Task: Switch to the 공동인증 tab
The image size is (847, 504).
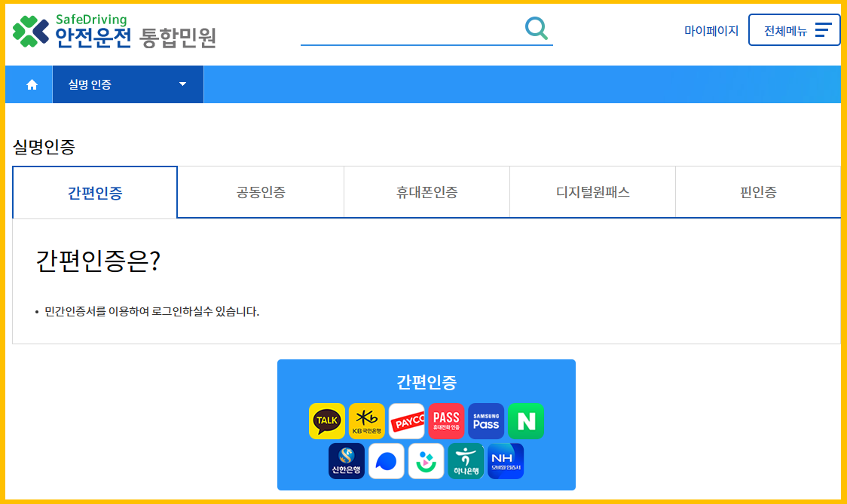Action: (261, 192)
